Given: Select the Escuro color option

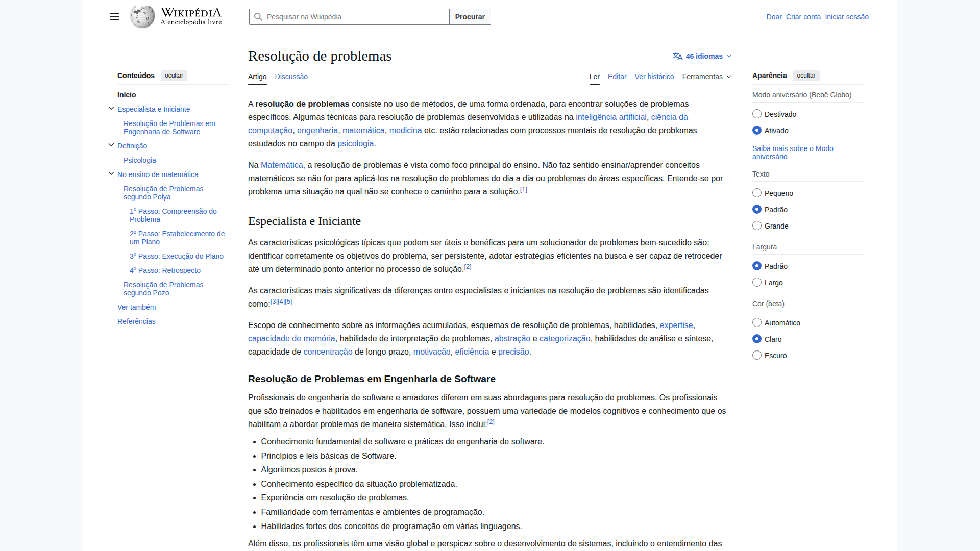Looking at the screenshot, I should pyautogui.click(x=757, y=356).
